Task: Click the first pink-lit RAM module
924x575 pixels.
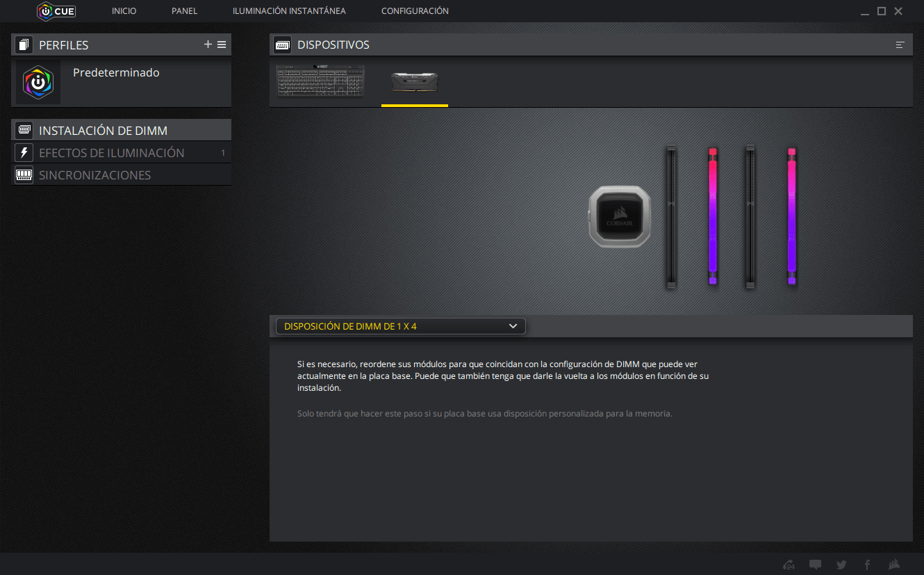Action: (713, 216)
